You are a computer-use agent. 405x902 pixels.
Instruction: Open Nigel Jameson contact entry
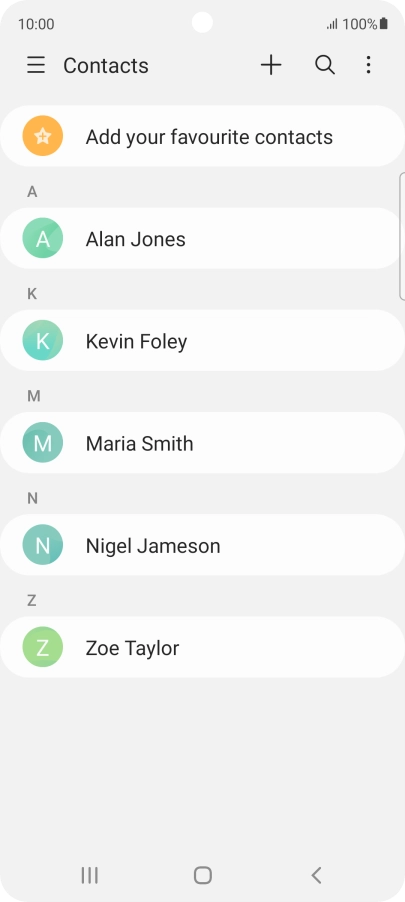pos(202,545)
